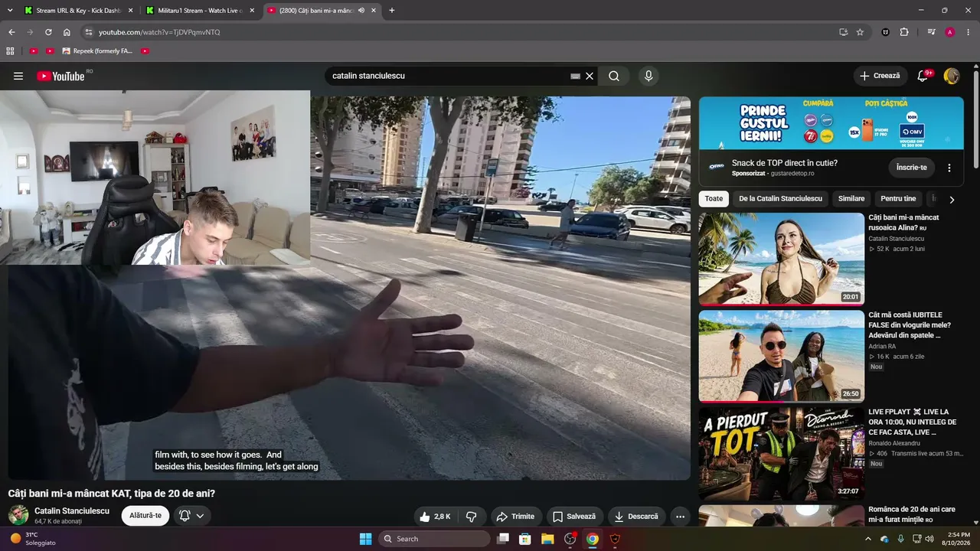Switch to Stream URL & Key Kick tab
980x551 pixels.
click(78, 10)
